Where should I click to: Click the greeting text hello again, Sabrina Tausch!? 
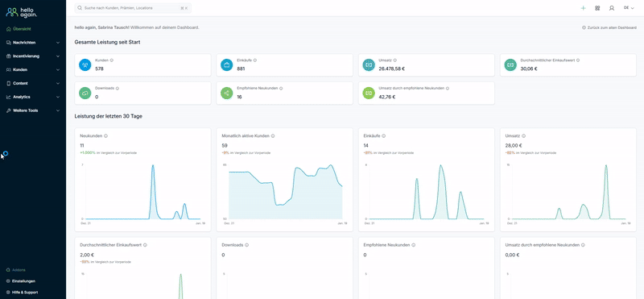click(101, 27)
